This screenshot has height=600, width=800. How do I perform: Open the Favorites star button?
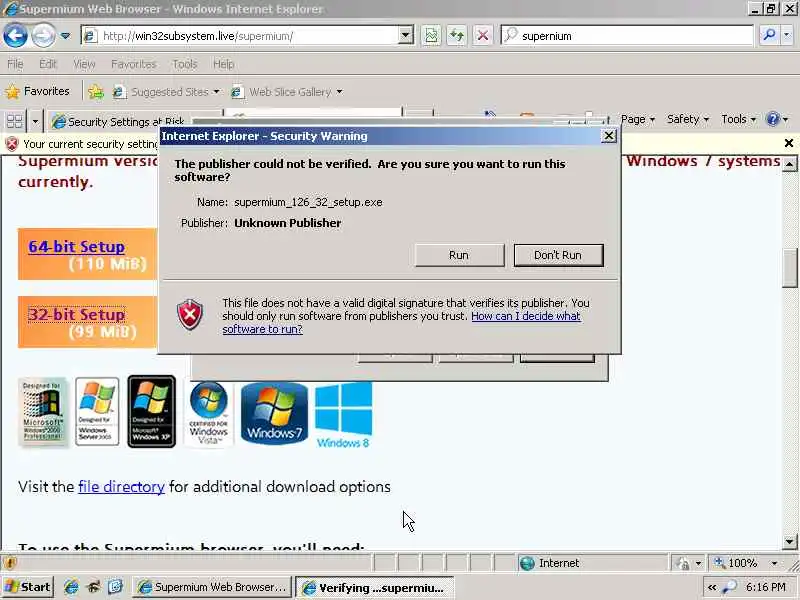[x=37, y=91]
